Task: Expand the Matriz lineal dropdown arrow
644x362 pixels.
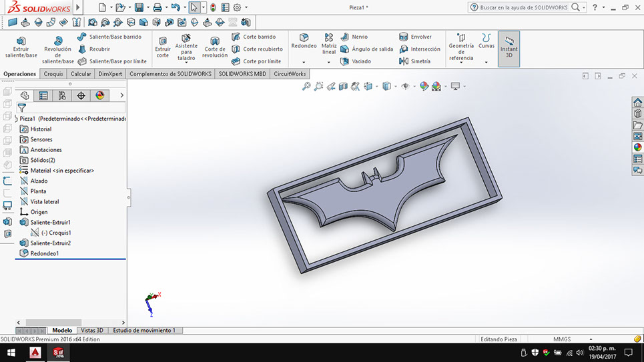Action: coord(329,63)
